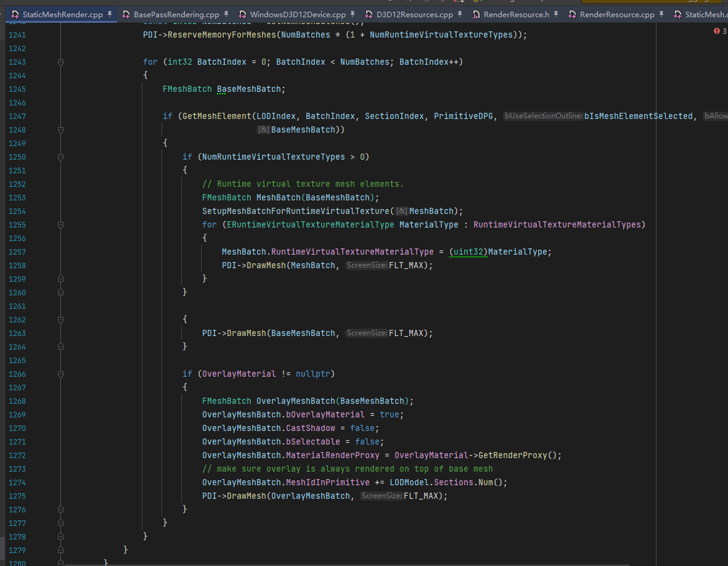Viewport: 728px width, 566px height.
Task: Click the fold end marker at line 1264
Action: click(x=60, y=347)
